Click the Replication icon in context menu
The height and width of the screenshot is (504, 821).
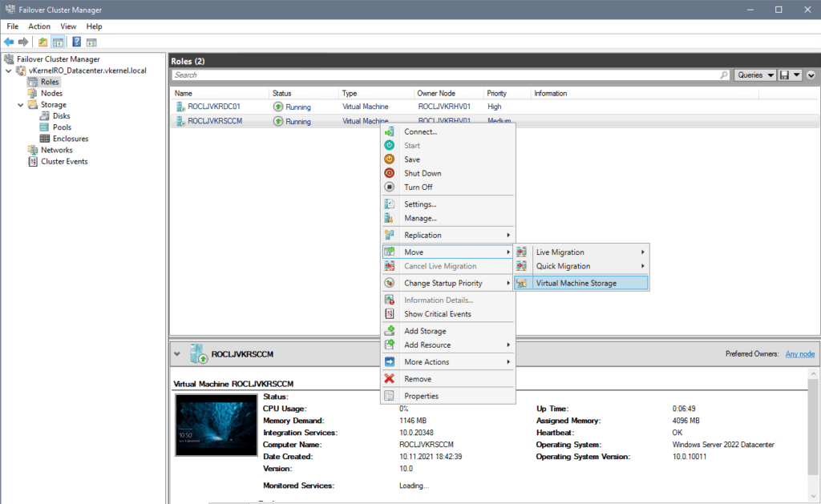tap(389, 235)
